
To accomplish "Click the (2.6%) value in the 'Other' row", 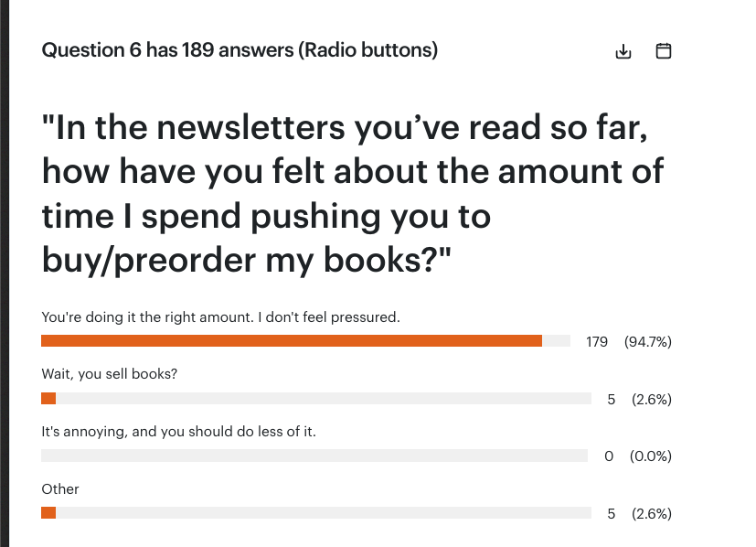I will point(652,514).
